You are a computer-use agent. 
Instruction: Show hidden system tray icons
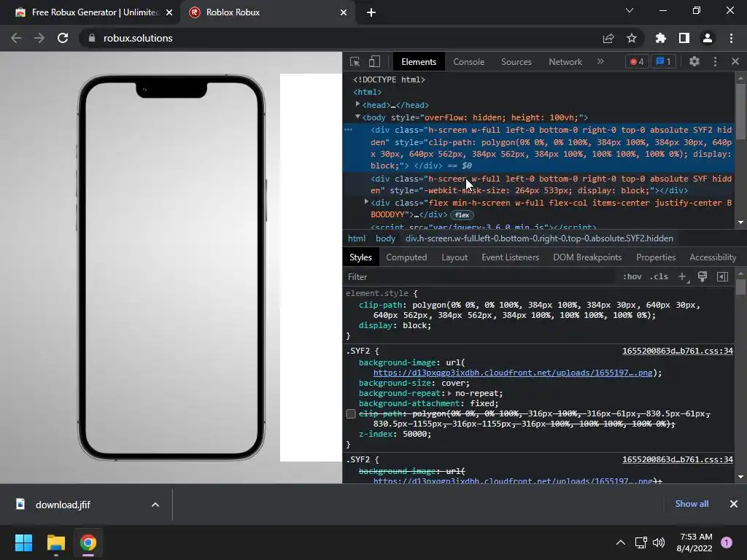[x=620, y=542]
